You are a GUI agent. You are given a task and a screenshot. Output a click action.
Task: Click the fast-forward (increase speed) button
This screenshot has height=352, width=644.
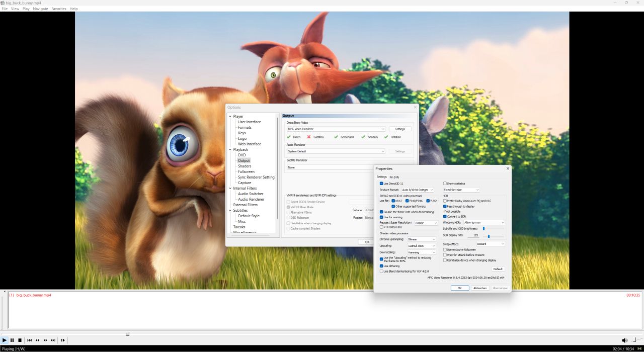click(x=45, y=340)
